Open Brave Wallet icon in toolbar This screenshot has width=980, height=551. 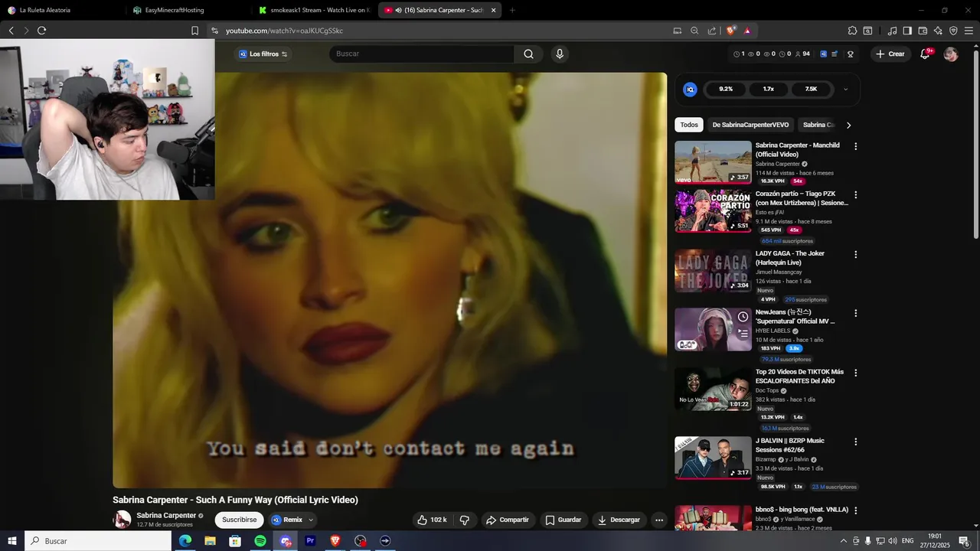pos(923,31)
